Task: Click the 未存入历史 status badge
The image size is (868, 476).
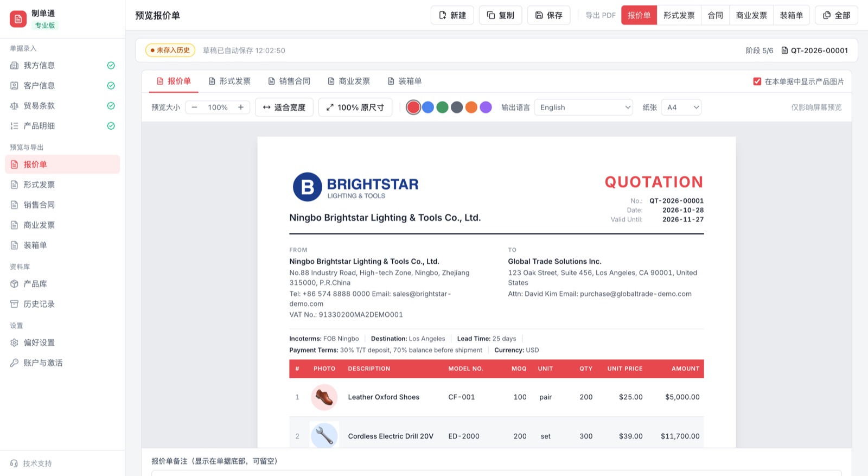Action: [x=170, y=50]
